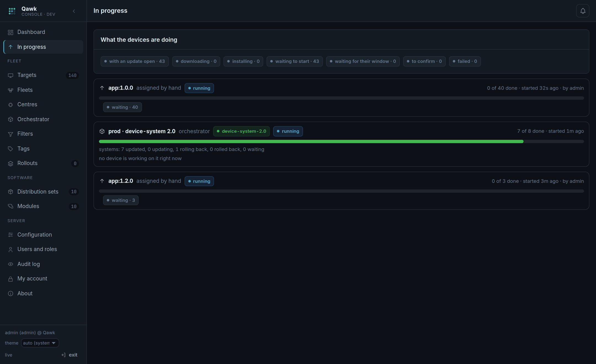Click the 'waiting to start · 43' chip

coord(294,61)
